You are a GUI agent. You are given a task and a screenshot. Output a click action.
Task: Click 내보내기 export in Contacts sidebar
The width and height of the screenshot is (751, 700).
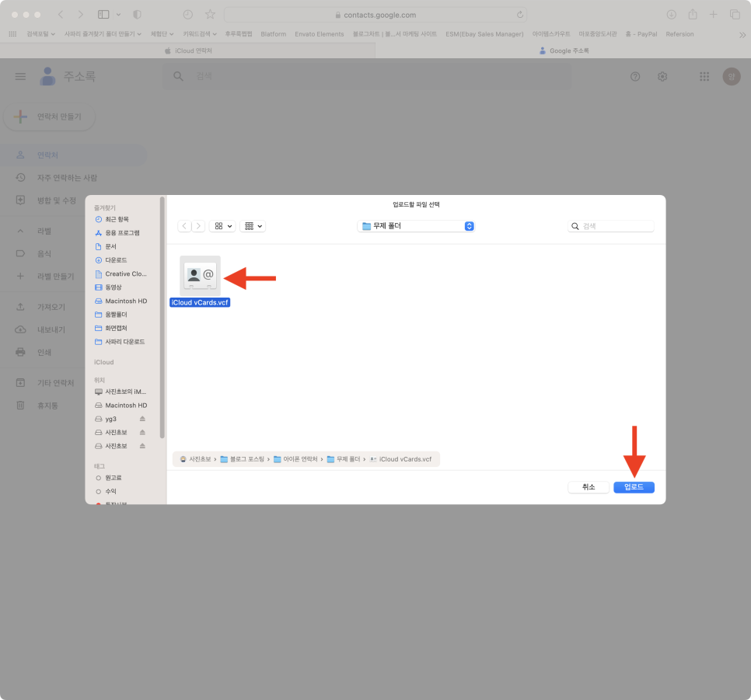point(51,329)
